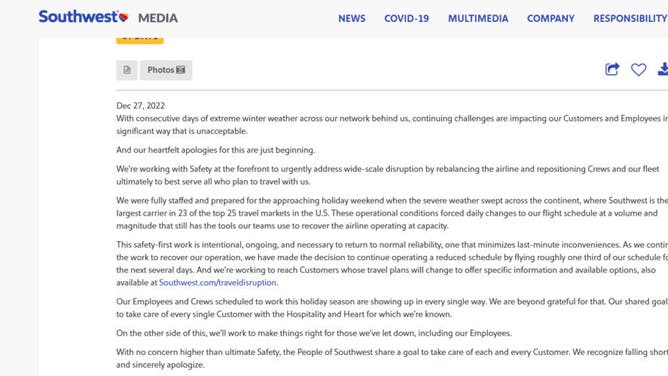Click the MEDIA text beside the logo

coord(158,18)
